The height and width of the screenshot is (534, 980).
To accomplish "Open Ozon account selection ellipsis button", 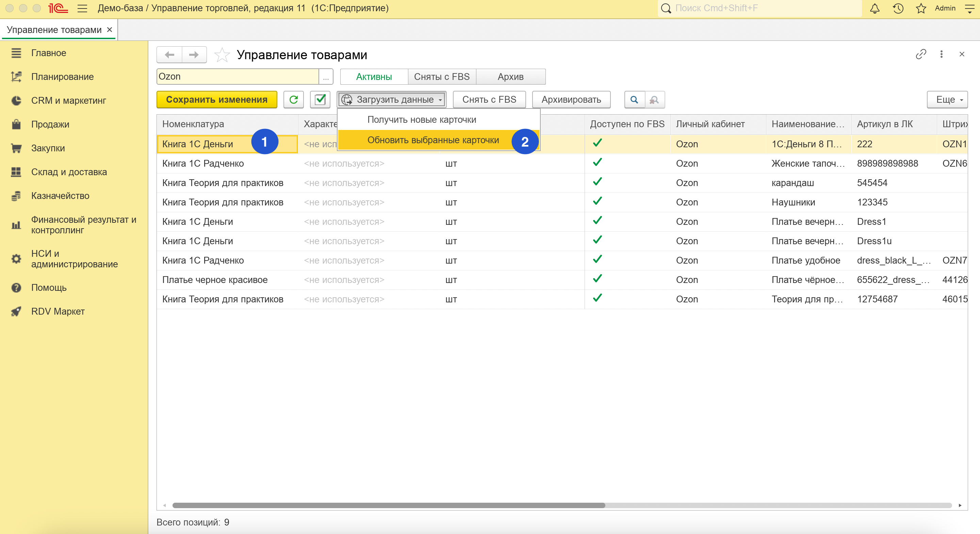I will pos(326,77).
